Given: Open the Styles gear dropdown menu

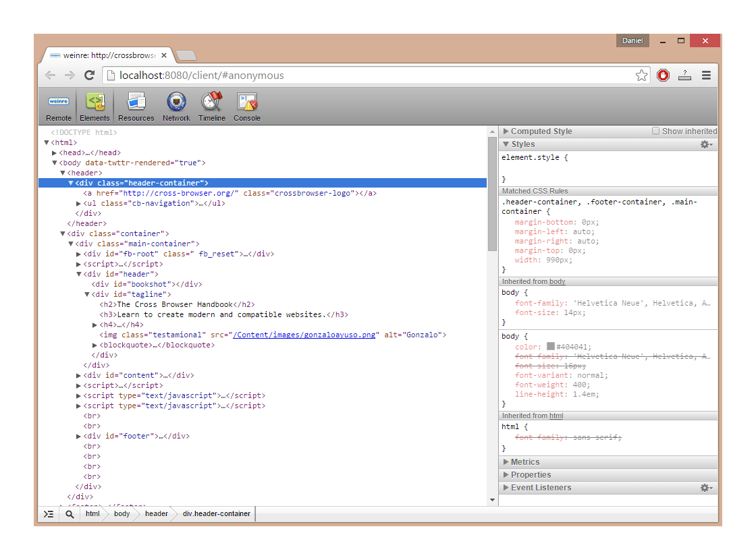Looking at the screenshot, I should (706, 144).
